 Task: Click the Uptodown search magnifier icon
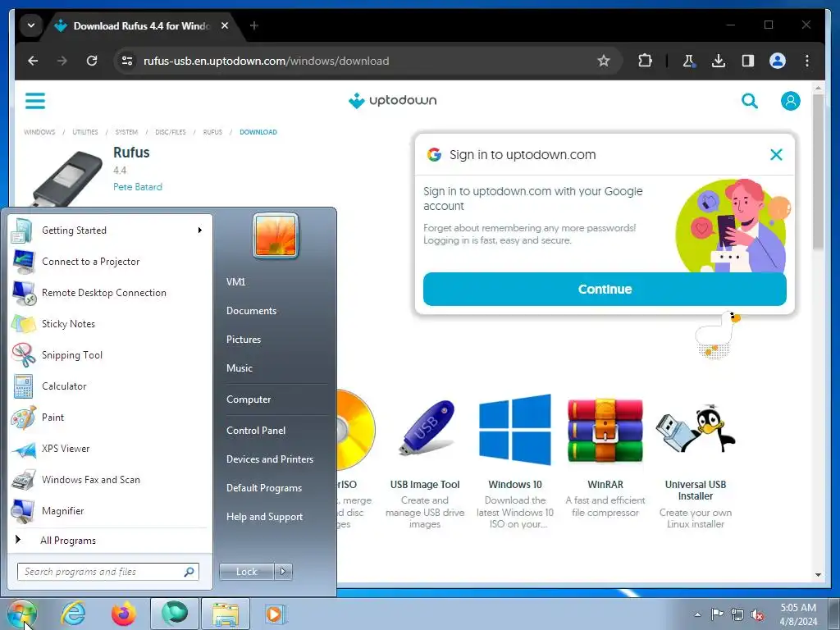click(x=750, y=100)
